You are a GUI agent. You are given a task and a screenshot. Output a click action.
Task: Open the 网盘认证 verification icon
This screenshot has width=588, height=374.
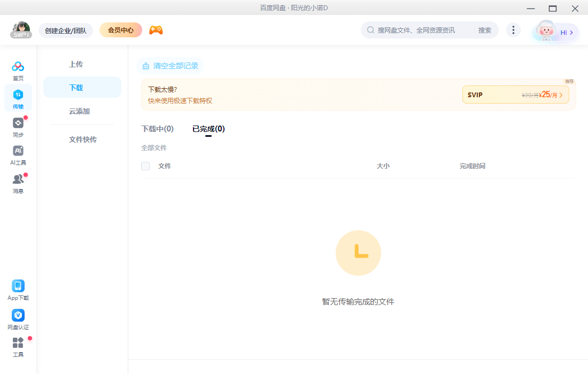[18, 315]
